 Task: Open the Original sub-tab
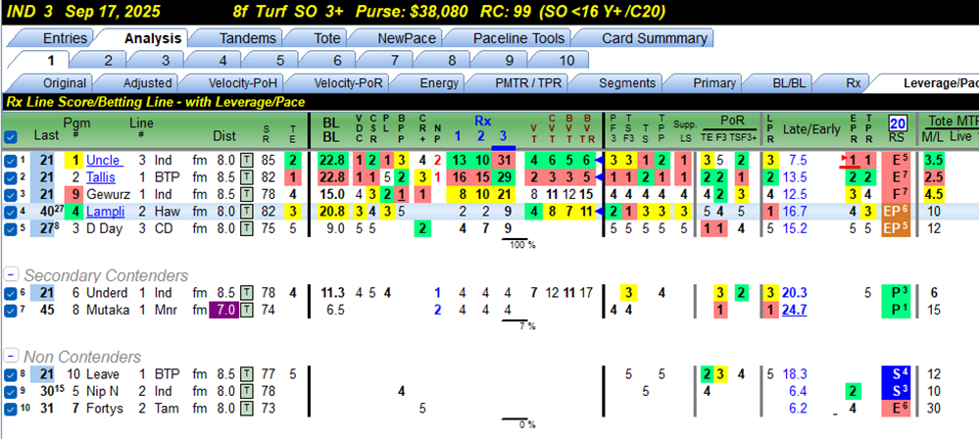coord(63,82)
